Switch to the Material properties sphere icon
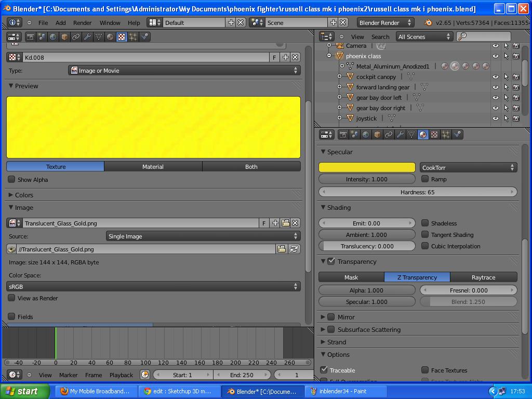This screenshot has width=532, height=399. (422, 135)
